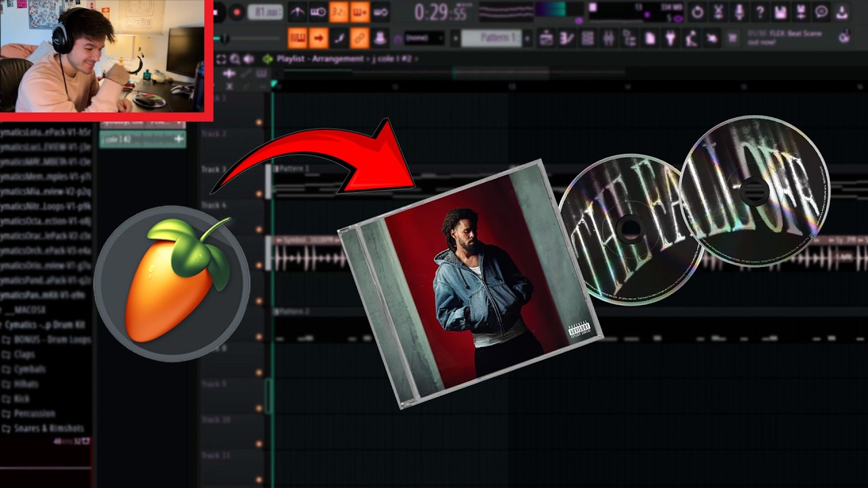This screenshot has width=868, height=488.
Task: Click the question mark help icon, top toolbar
Action: (x=760, y=12)
